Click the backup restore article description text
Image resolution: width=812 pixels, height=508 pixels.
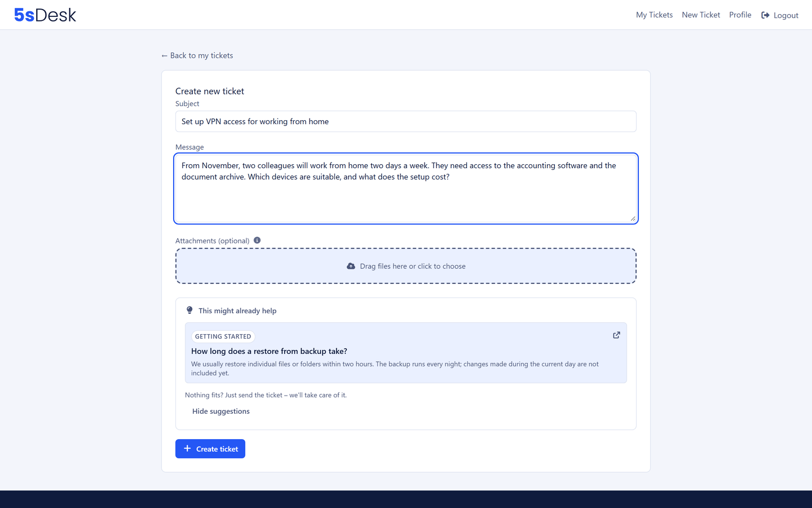pyautogui.click(x=395, y=369)
